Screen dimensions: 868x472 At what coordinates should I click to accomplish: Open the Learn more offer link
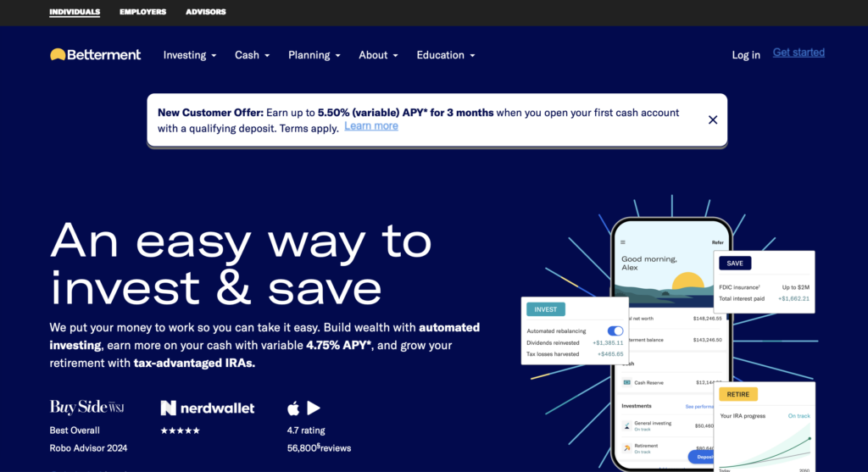(371, 126)
